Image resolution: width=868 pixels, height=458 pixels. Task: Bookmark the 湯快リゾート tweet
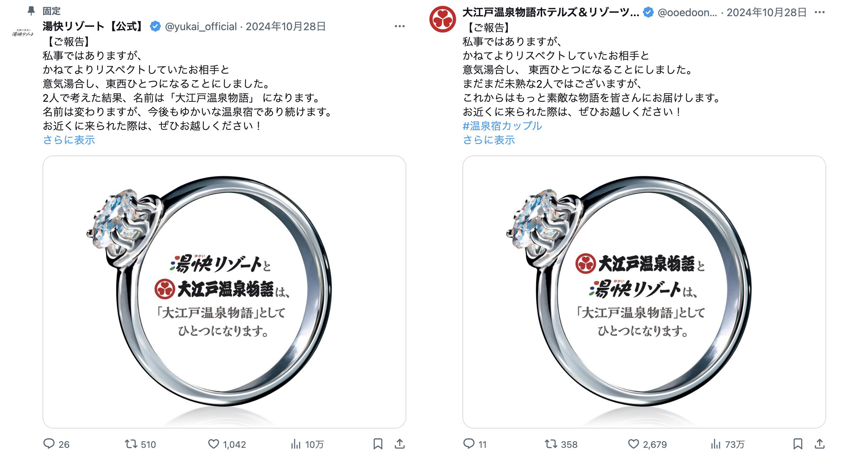(378, 444)
